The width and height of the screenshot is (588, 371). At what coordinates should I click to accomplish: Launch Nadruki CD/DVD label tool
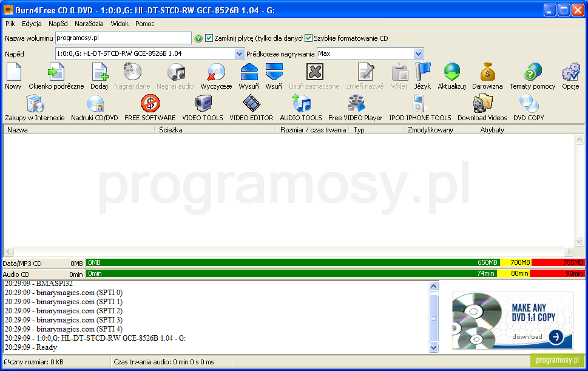click(x=95, y=108)
